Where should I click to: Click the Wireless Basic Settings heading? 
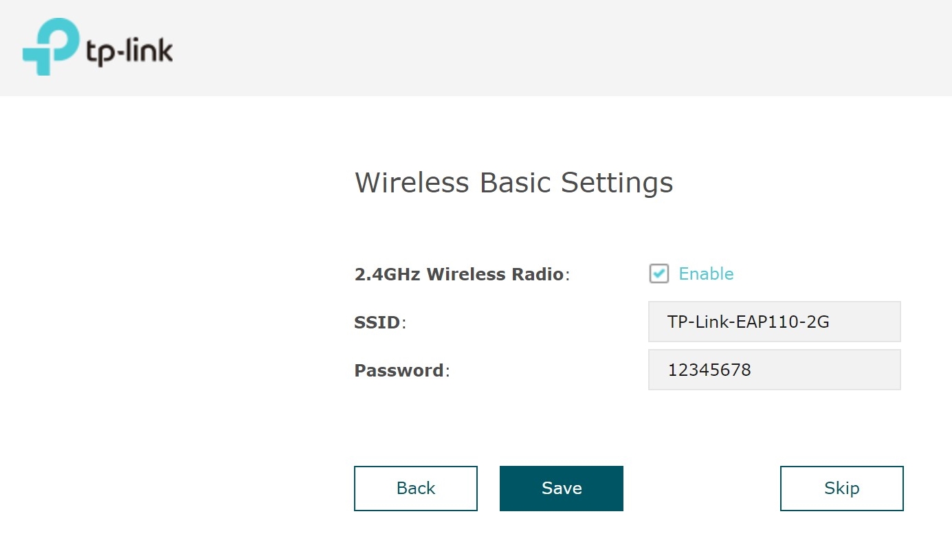[x=513, y=183]
